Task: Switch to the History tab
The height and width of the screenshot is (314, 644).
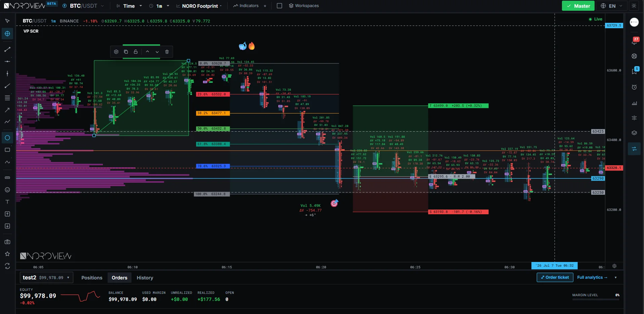Action: [x=145, y=278]
